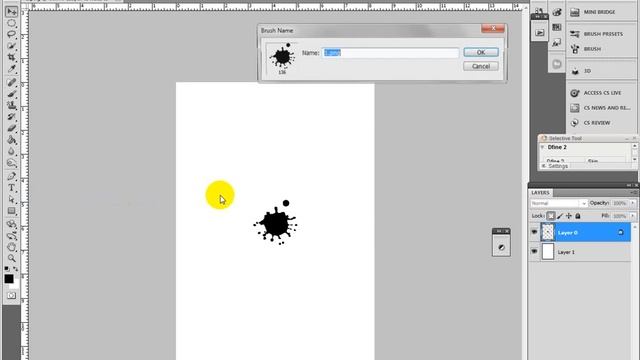Select the Elliptical Marquee tool
The height and width of the screenshot is (360, 640).
pos(11,23)
